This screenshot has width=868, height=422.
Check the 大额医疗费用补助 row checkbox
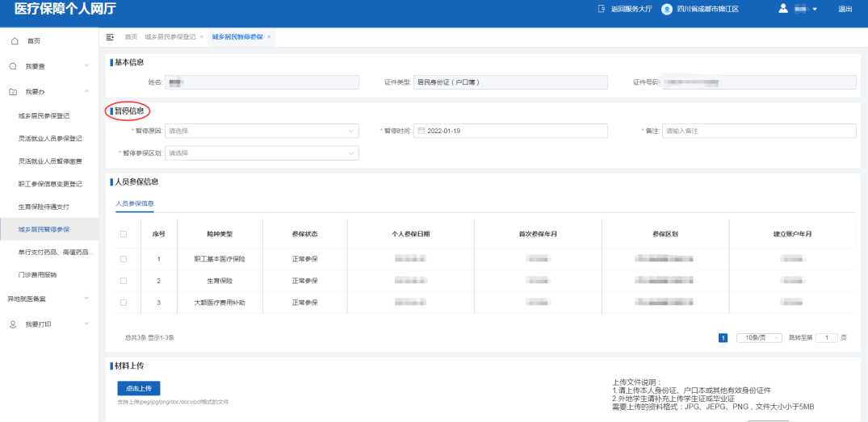point(124,303)
